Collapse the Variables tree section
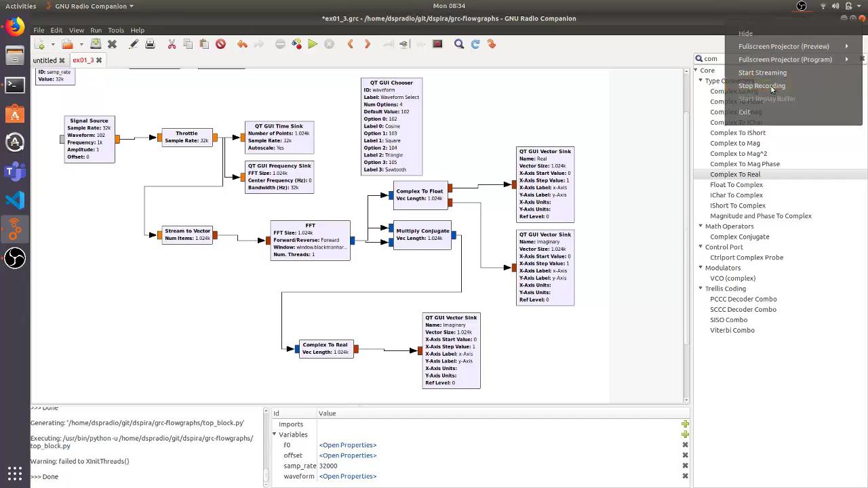 click(x=275, y=434)
